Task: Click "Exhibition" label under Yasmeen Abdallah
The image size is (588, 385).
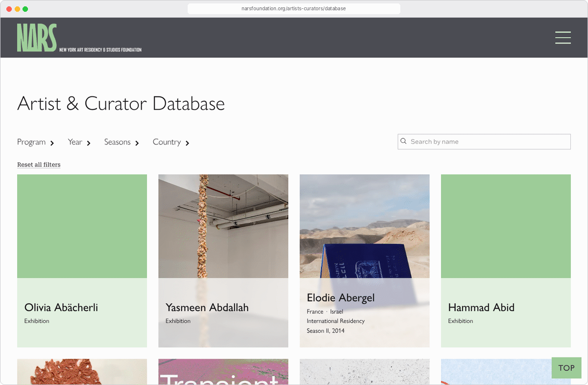Action: (x=178, y=321)
